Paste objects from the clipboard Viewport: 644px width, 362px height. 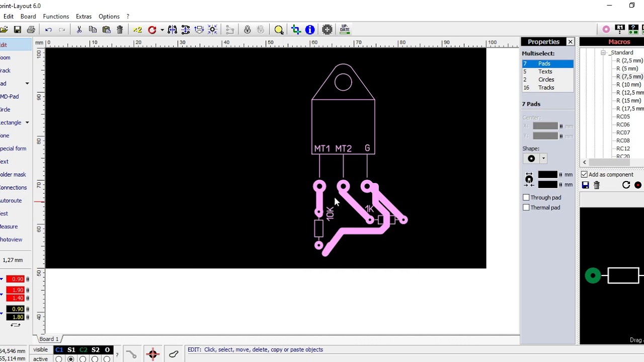pyautogui.click(x=106, y=30)
